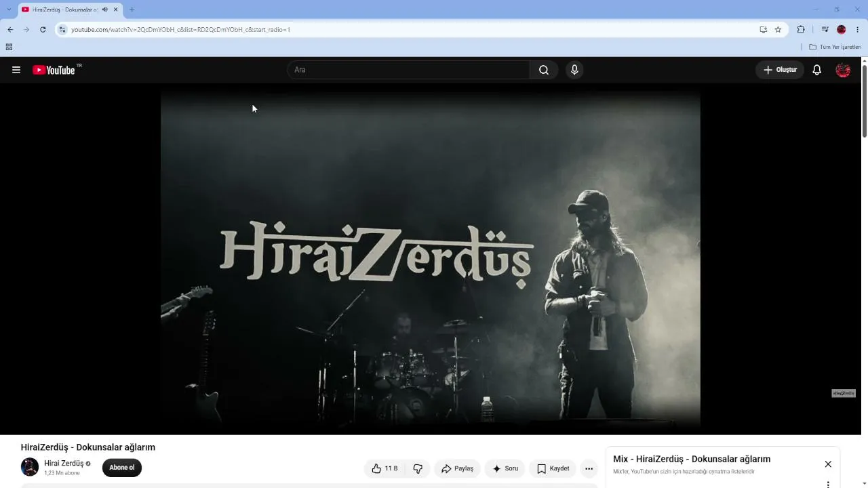Open the Mix playlist options menu
The image size is (868, 488).
coord(828,485)
